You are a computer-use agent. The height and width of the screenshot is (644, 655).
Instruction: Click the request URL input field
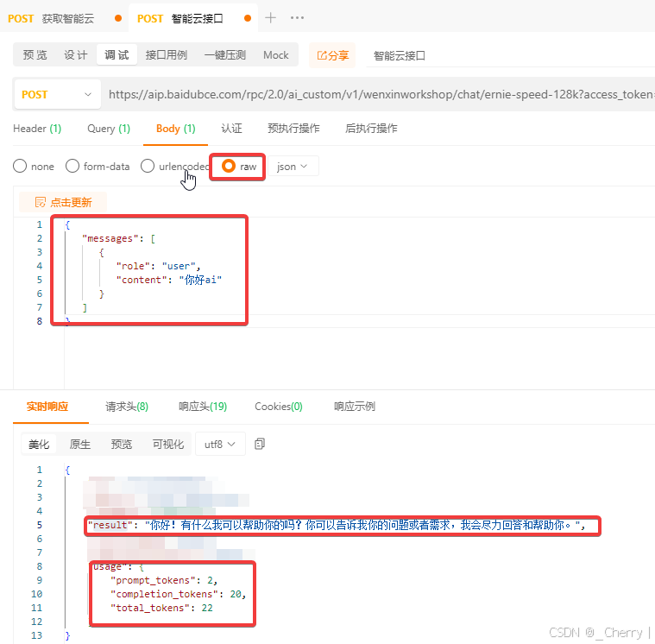tap(380, 94)
